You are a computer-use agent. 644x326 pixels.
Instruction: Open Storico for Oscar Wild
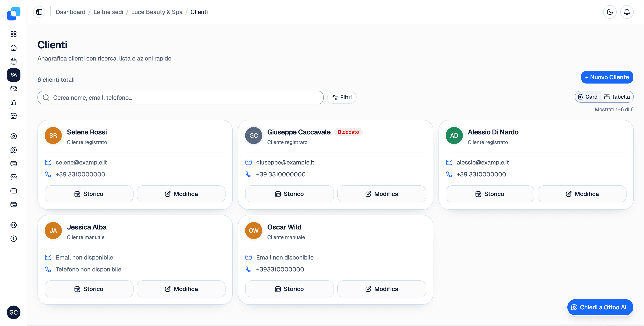pyautogui.click(x=289, y=289)
